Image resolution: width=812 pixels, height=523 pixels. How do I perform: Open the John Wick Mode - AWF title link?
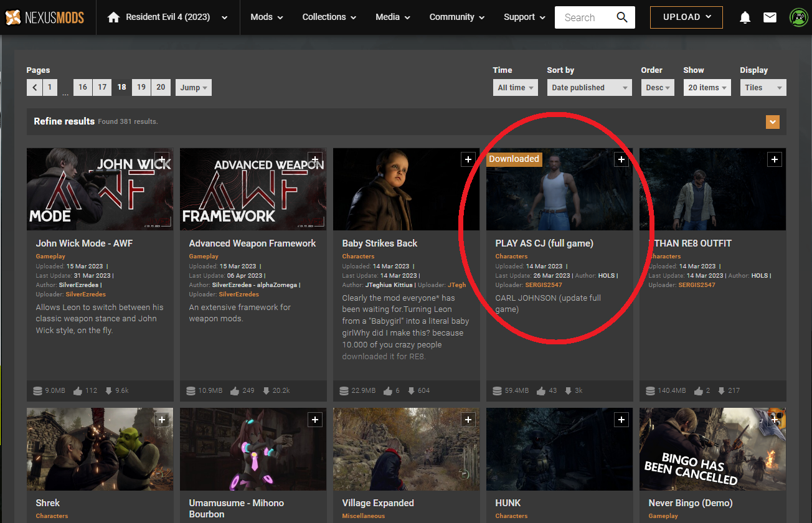84,243
